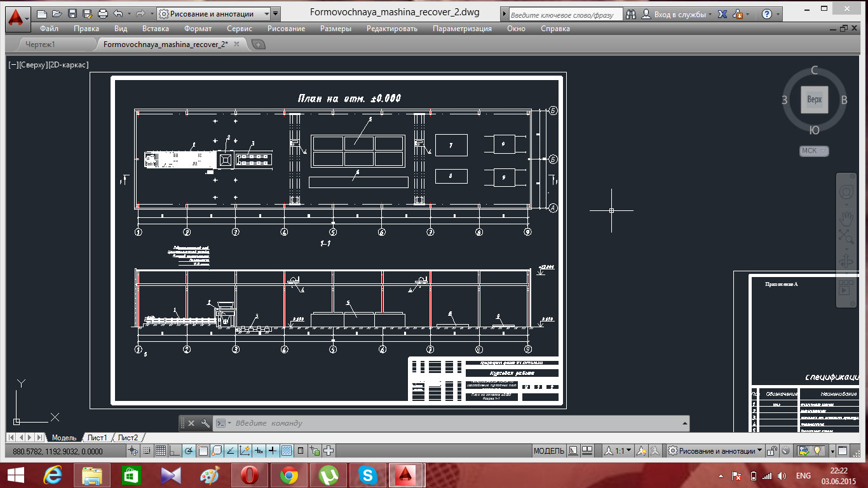Click the Orbit icon in navigation bar

click(x=846, y=261)
